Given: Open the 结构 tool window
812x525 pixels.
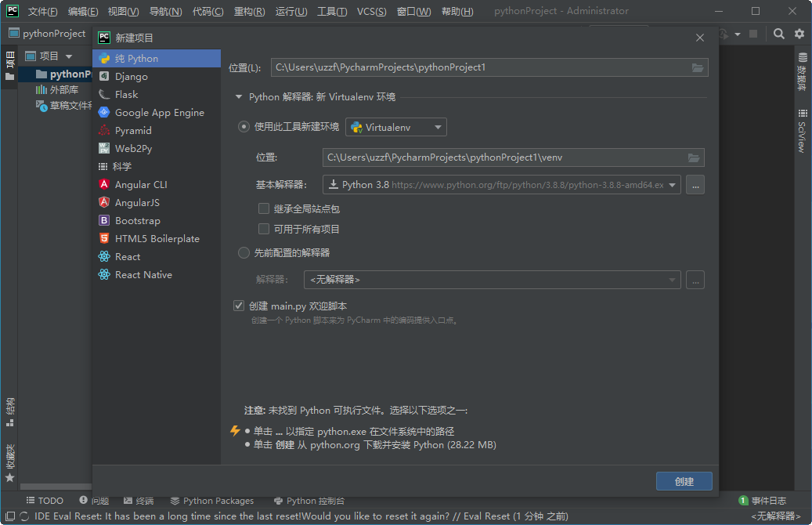Looking at the screenshot, I should (10, 412).
